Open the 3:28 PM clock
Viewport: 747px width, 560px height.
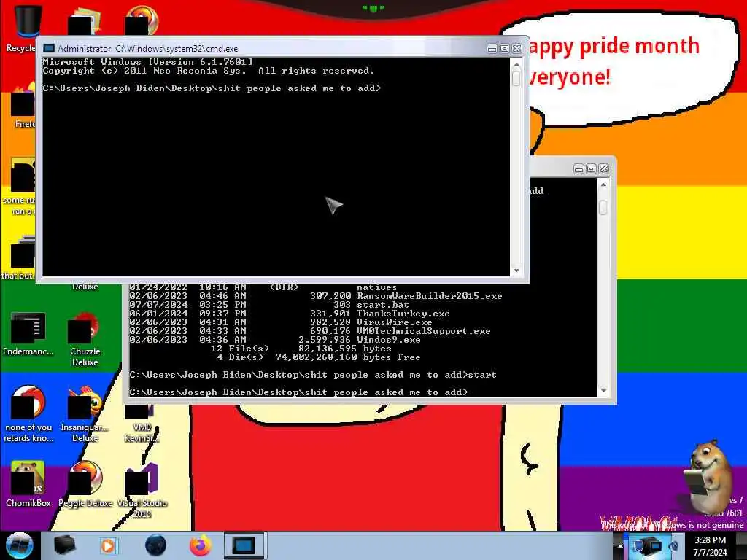coord(710,540)
